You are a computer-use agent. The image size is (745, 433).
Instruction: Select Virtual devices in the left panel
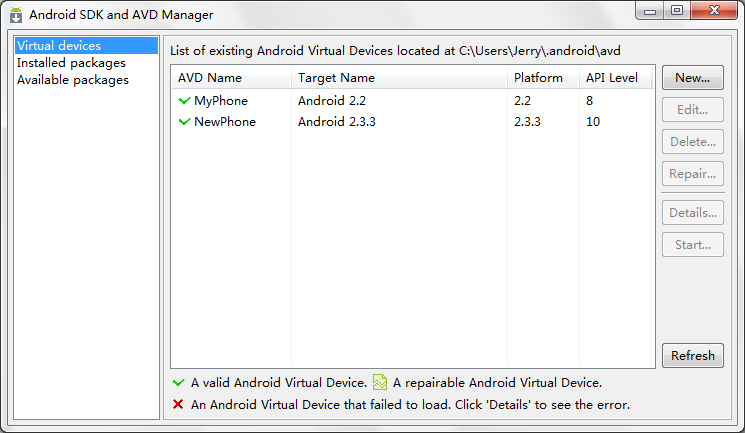click(59, 46)
